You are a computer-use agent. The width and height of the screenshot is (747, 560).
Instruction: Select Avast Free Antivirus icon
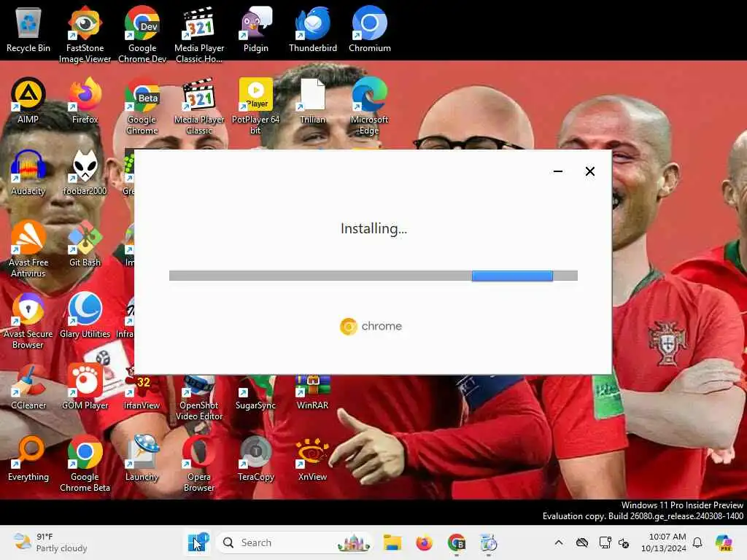coord(28,249)
